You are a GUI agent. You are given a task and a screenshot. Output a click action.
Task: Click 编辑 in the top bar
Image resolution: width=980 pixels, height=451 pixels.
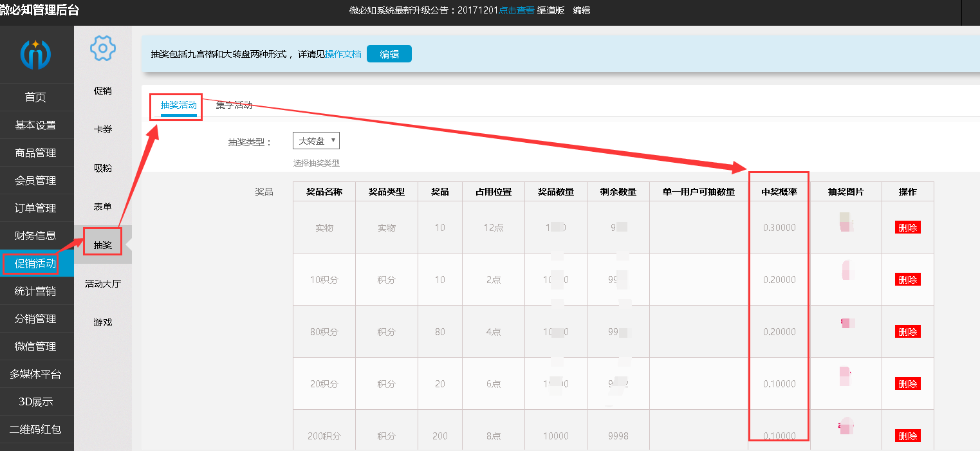581,10
